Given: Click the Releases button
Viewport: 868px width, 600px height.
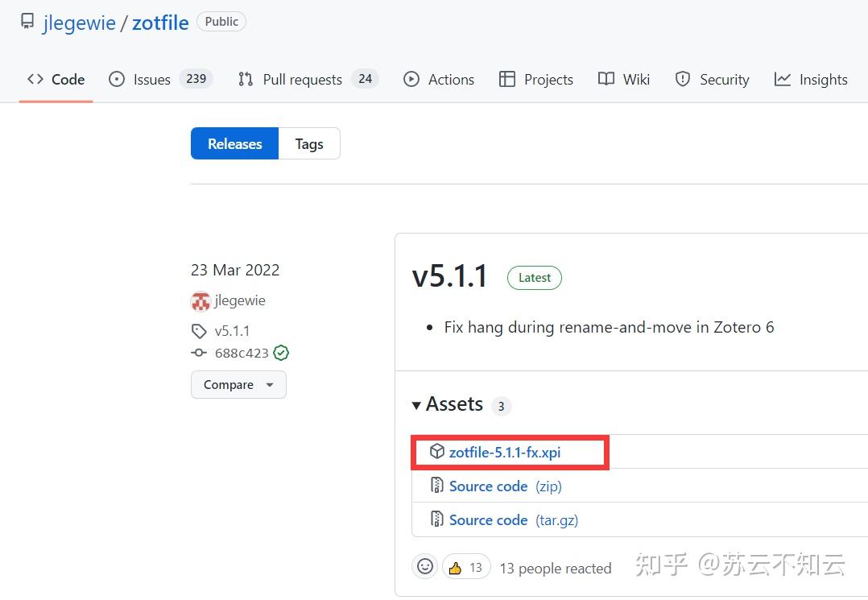Looking at the screenshot, I should 234,143.
